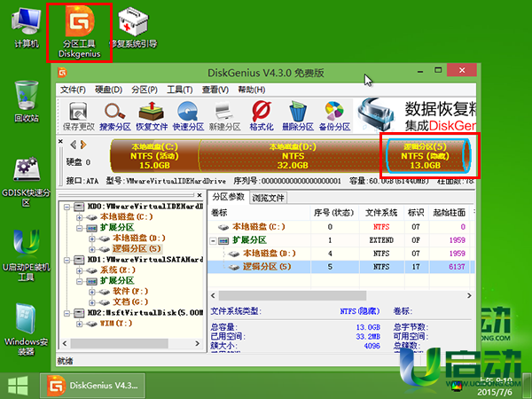Collapse the HD1 VMwareVirtualSATA disk node
Screen dimensions: 532x399
[x=66, y=260]
